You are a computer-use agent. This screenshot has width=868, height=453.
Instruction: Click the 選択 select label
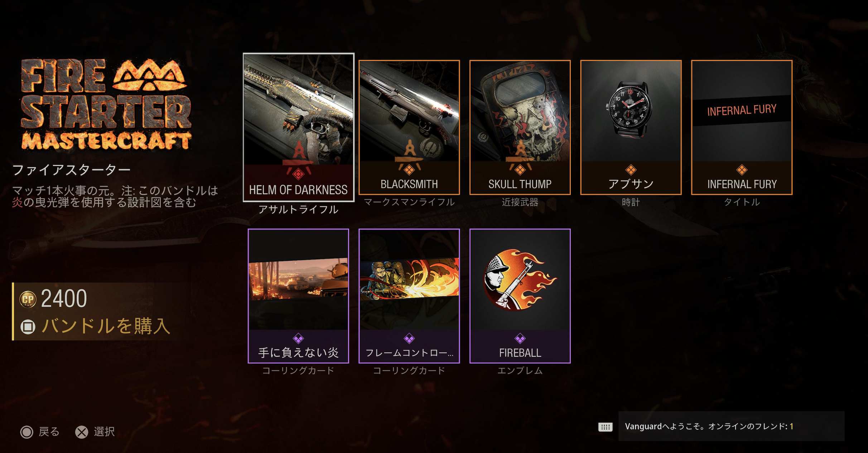pos(104,432)
